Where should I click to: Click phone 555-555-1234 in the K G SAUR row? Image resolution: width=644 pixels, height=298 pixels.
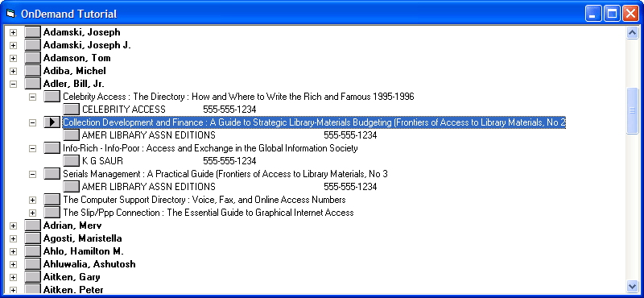pyautogui.click(x=229, y=161)
